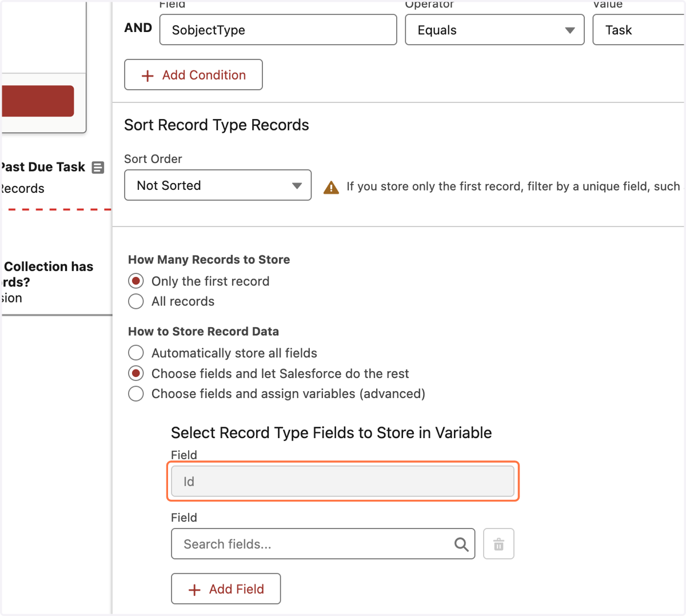Screen dimensions: 686x616
Task: Click Select Record Type Fields to Store heading
Action: [332, 433]
